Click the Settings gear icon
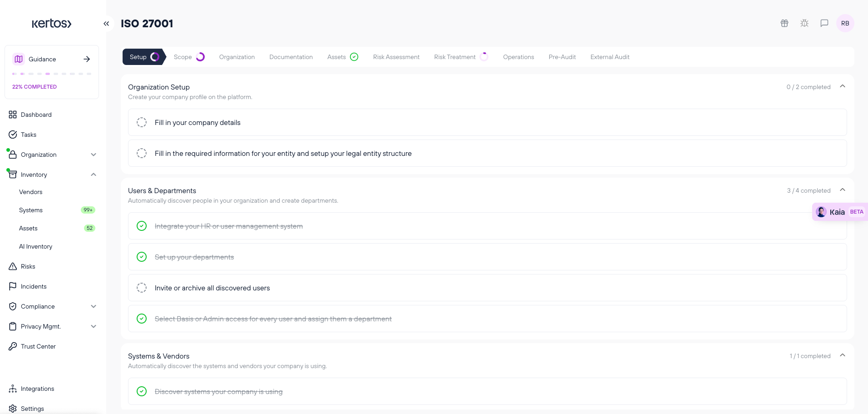This screenshot has width=868, height=414. click(x=13, y=409)
